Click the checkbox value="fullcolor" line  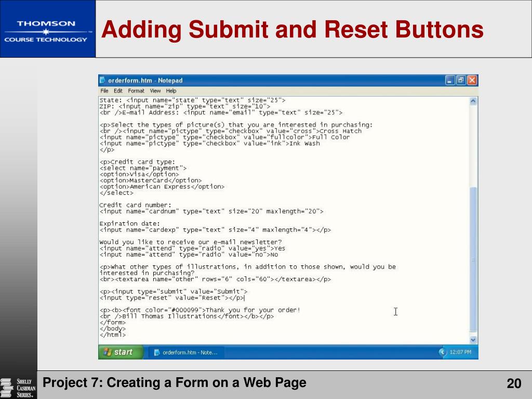pos(224,137)
